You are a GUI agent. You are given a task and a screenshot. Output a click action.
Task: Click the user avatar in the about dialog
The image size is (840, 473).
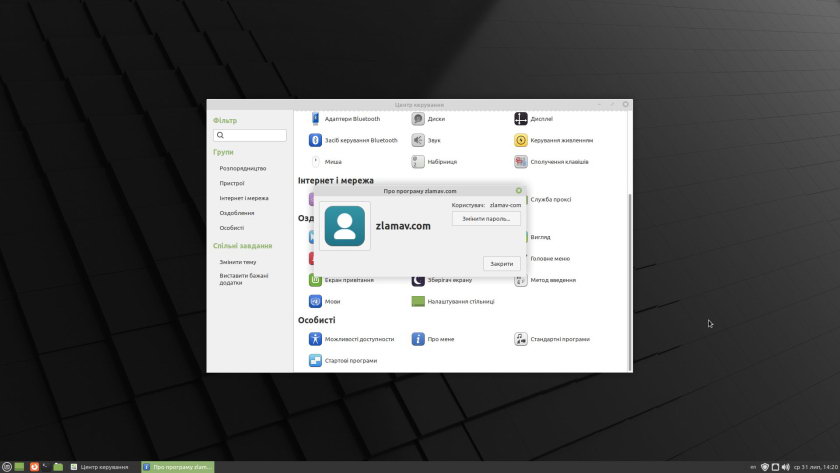tap(344, 226)
